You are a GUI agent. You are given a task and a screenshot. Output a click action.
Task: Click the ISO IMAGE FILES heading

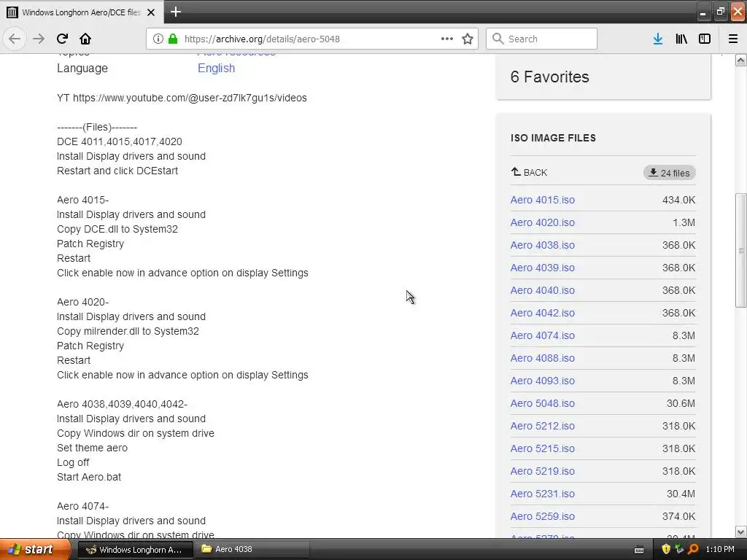553,138
